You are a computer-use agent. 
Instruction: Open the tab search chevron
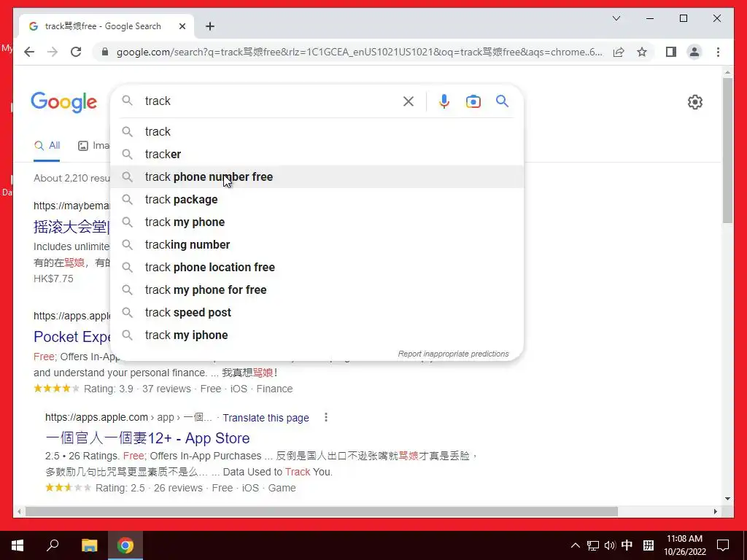(x=616, y=18)
